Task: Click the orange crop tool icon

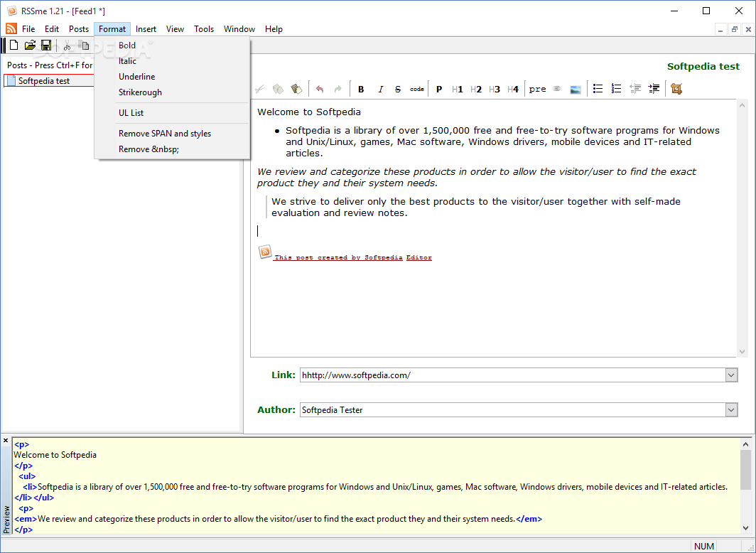Action: point(676,89)
